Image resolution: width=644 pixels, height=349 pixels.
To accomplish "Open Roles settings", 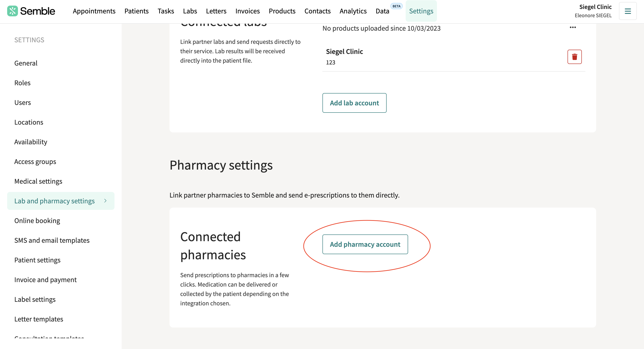I will coord(22,83).
